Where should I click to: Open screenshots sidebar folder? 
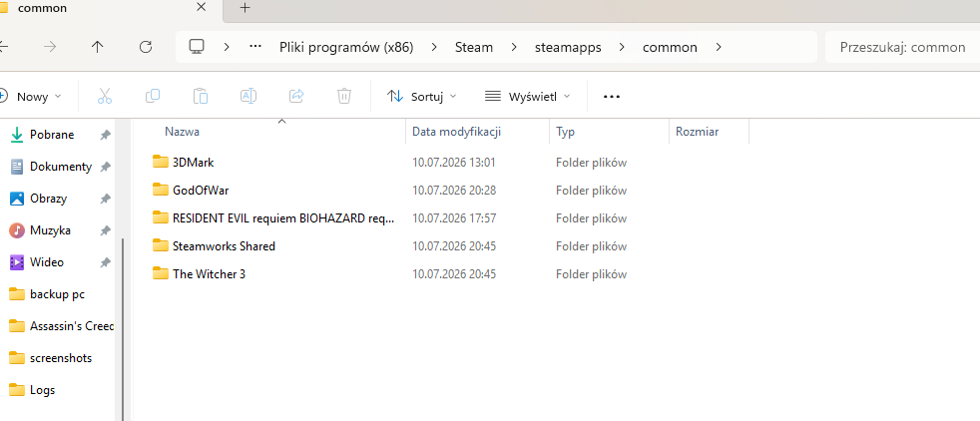[61, 358]
